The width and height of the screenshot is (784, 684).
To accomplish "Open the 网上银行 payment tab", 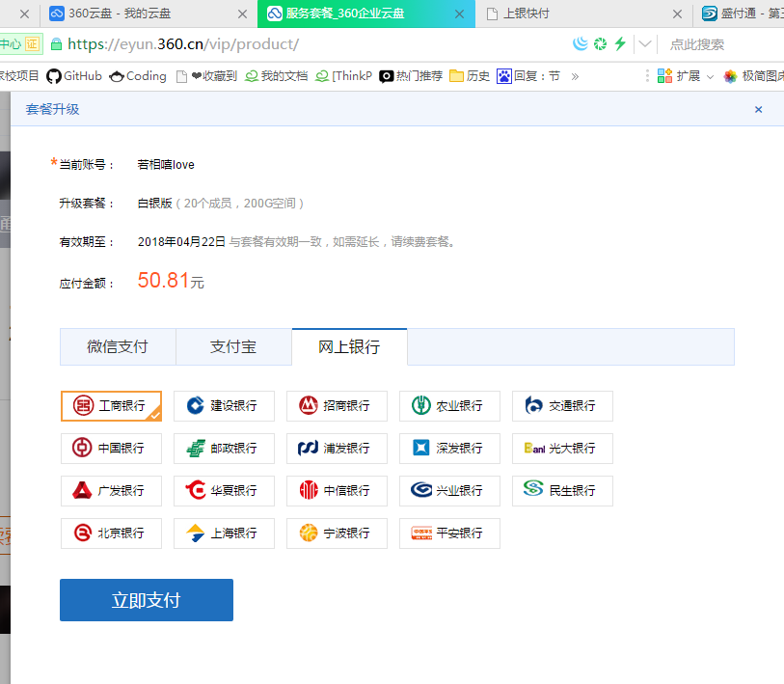I will (349, 346).
